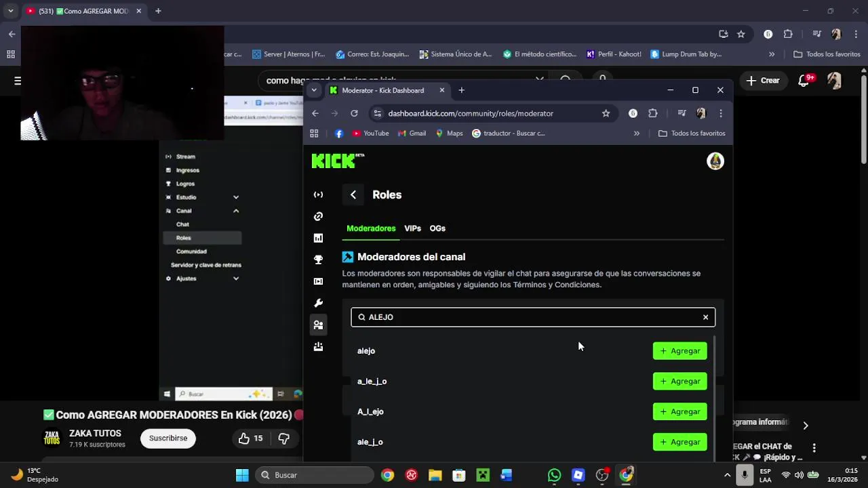Viewport: 868px width, 488px height.
Task: Open the Kick profile avatar menu
Action: (x=715, y=161)
